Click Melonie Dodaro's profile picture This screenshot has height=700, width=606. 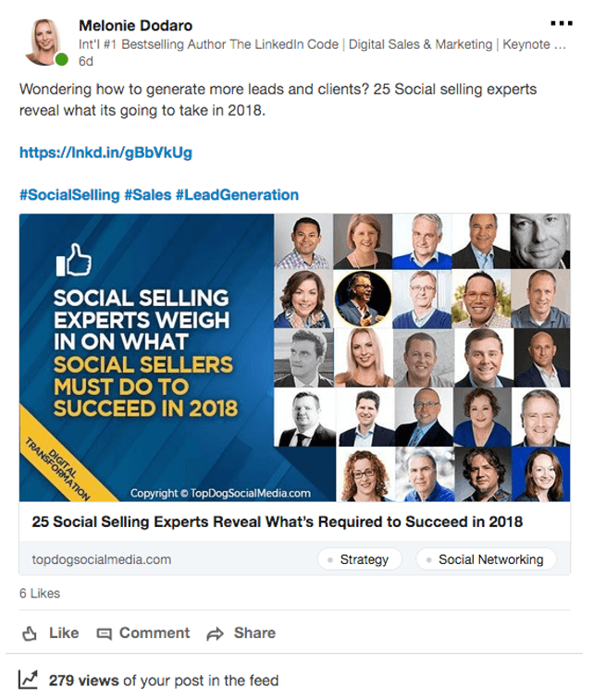(45, 43)
